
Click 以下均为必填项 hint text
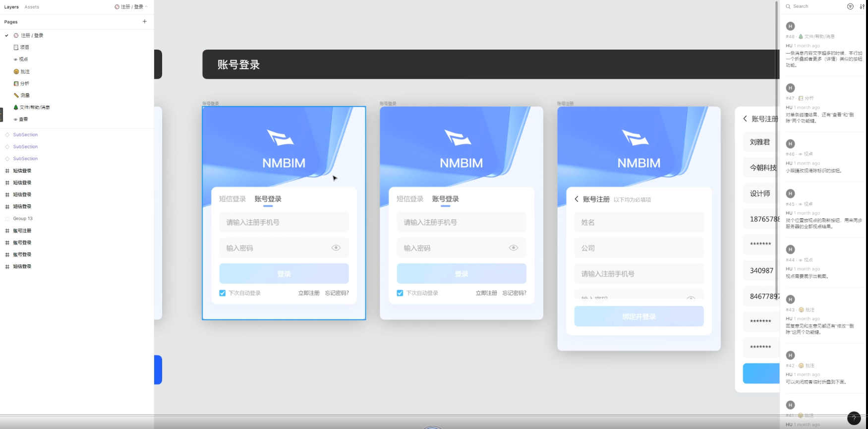pos(632,200)
